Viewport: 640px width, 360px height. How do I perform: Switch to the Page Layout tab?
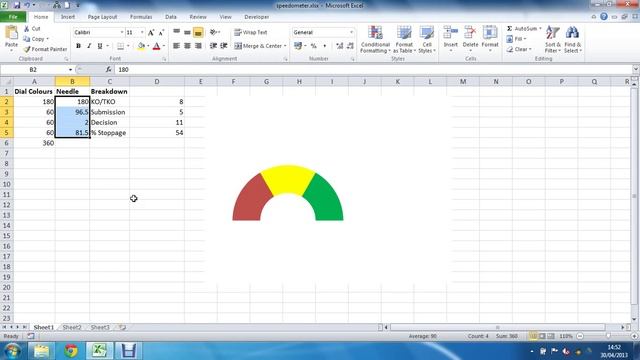pyautogui.click(x=102, y=17)
